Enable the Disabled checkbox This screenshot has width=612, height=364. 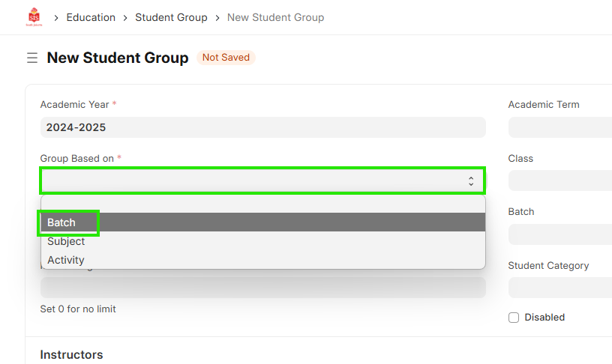(514, 318)
